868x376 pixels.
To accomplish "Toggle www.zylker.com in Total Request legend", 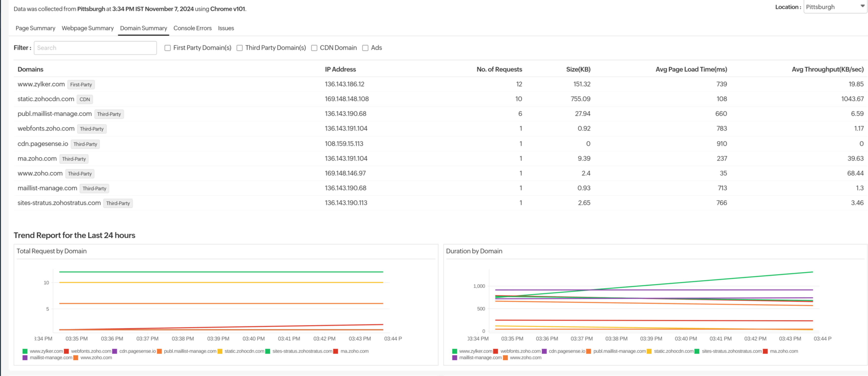I will tap(46, 351).
